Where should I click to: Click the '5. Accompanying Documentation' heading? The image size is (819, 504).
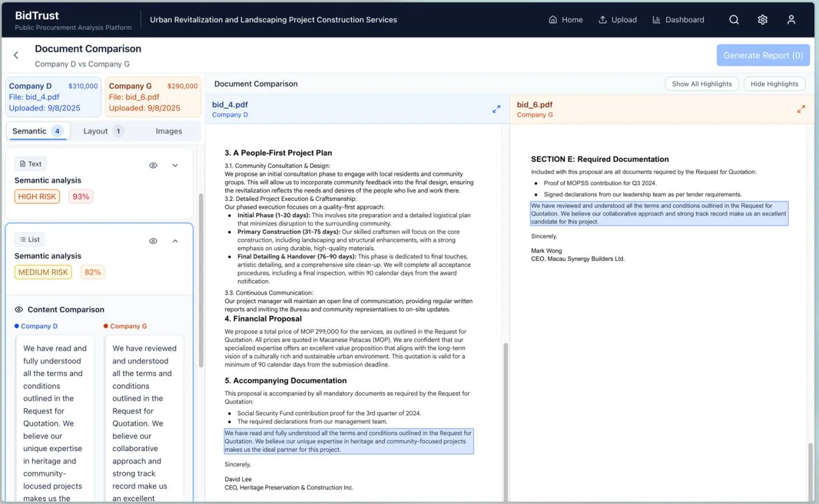coord(286,380)
